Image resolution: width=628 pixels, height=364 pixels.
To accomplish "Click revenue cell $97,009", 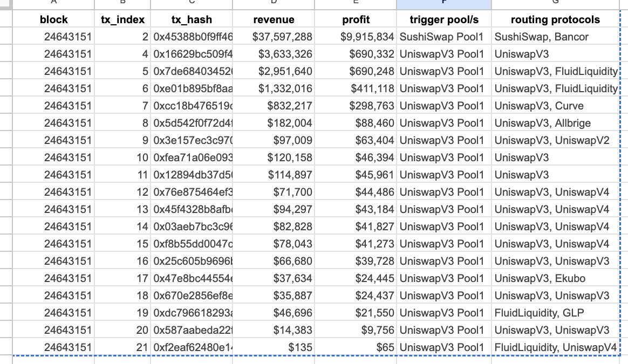I will tap(274, 140).
